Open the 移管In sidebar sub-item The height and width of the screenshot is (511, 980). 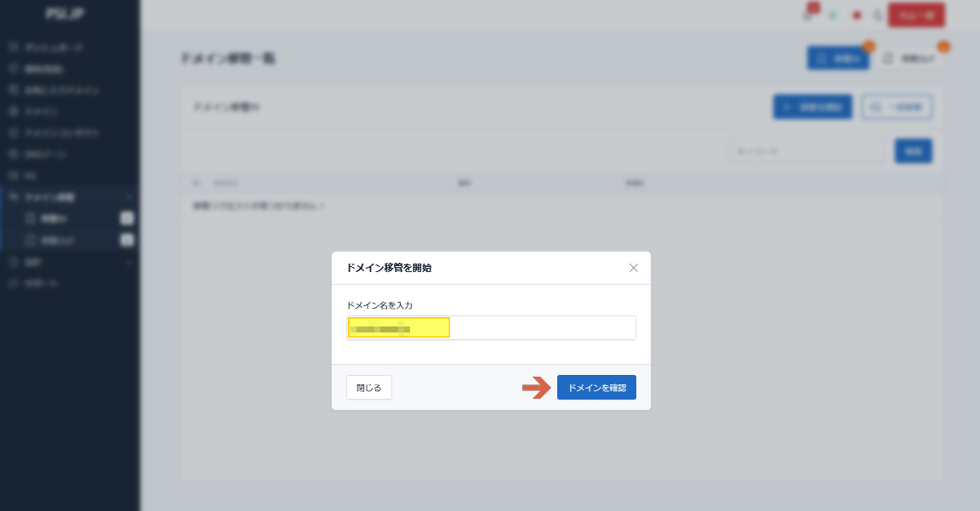[x=54, y=219]
